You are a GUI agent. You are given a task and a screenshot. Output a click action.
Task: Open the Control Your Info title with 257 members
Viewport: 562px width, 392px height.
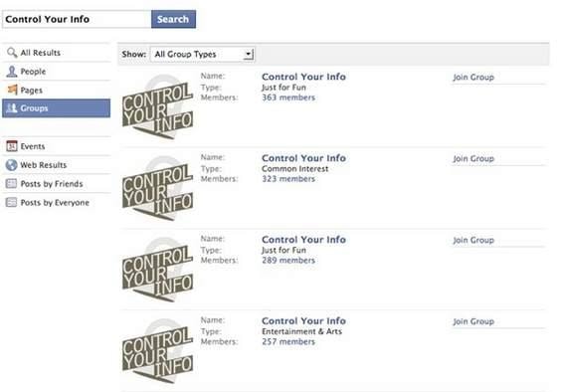[x=303, y=320]
